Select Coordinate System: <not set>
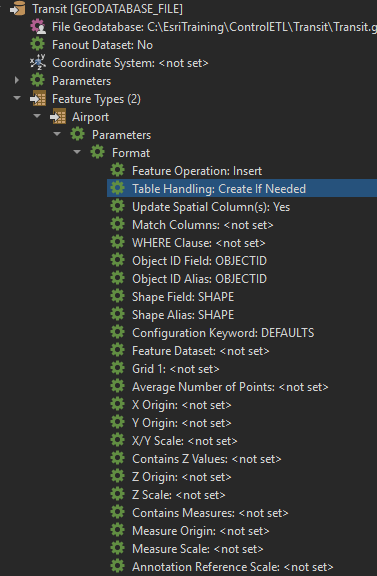 click(130, 63)
